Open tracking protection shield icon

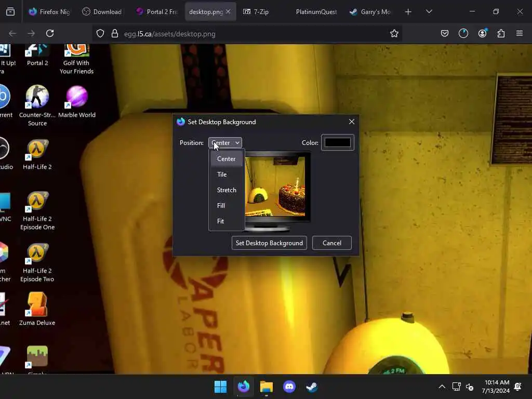pyautogui.click(x=100, y=34)
